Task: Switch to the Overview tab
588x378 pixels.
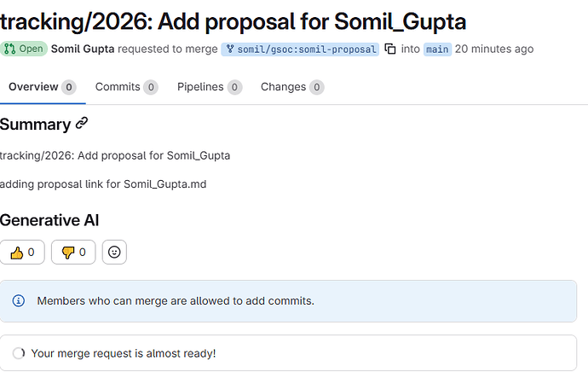Action: (38, 87)
